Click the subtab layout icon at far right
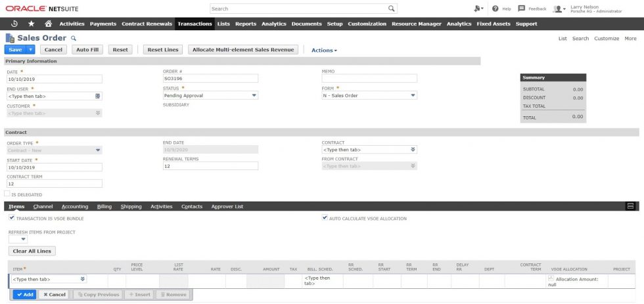This screenshot has height=304, width=644. (631, 206)
